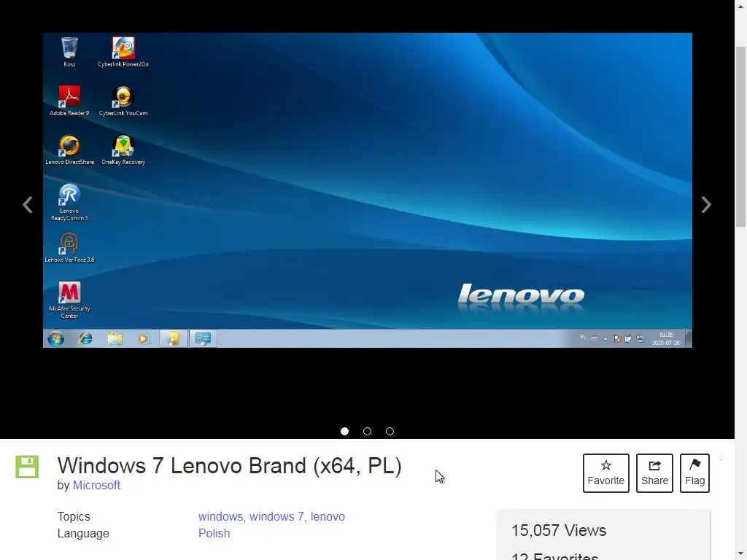The width and height of the screenshot is (747, 560).
Task: Open the 'windows' topic link
Action: pyautogui.click(x=220, y=517)
